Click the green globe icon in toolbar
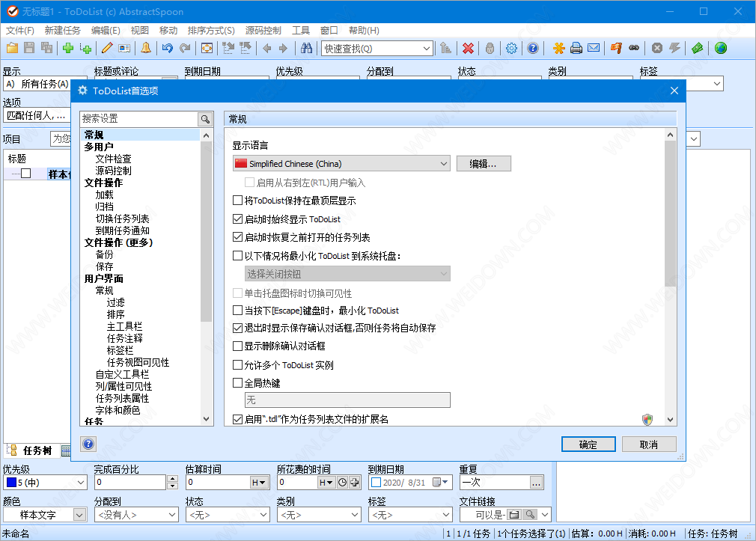This screenshot has width=756, height=541. (721, 48)
